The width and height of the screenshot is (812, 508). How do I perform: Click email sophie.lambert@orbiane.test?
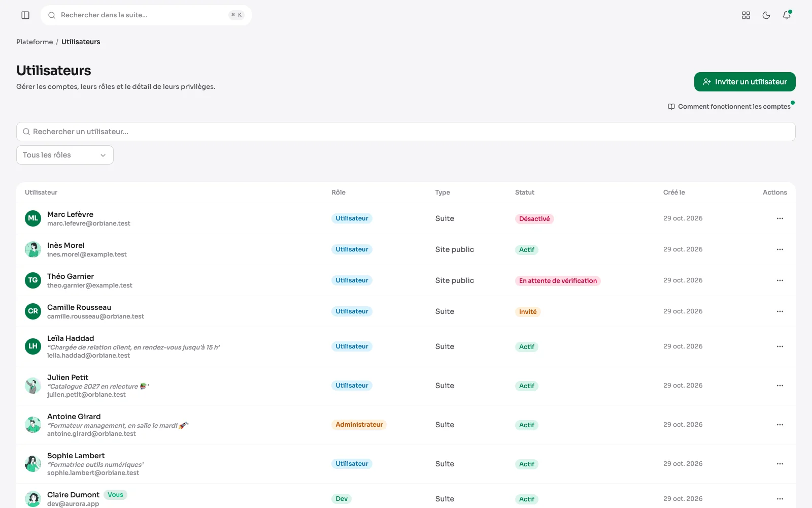(x=93, y=473)
